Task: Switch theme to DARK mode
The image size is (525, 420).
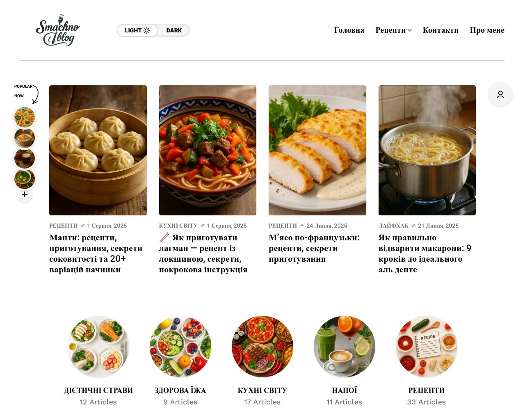Action: (174, 30)
